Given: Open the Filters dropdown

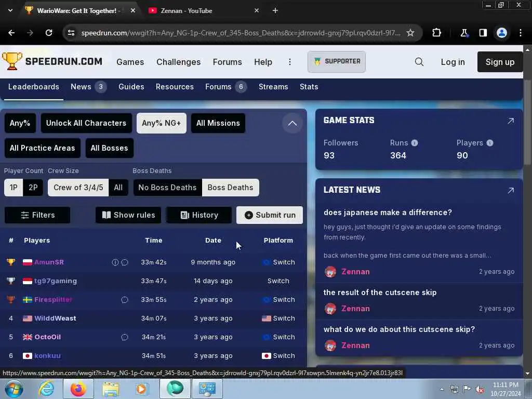Looking at the screenshot, I should click(x=37, y=215).
